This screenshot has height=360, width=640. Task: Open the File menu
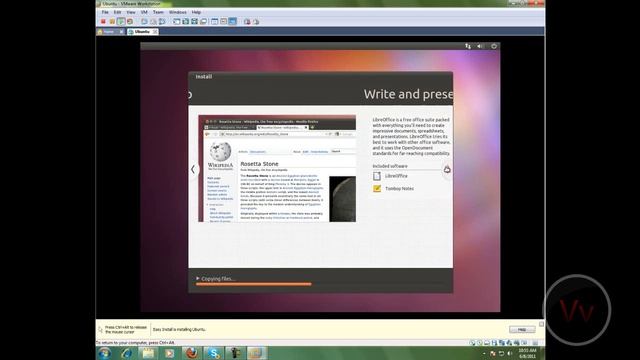click(105, 12)
